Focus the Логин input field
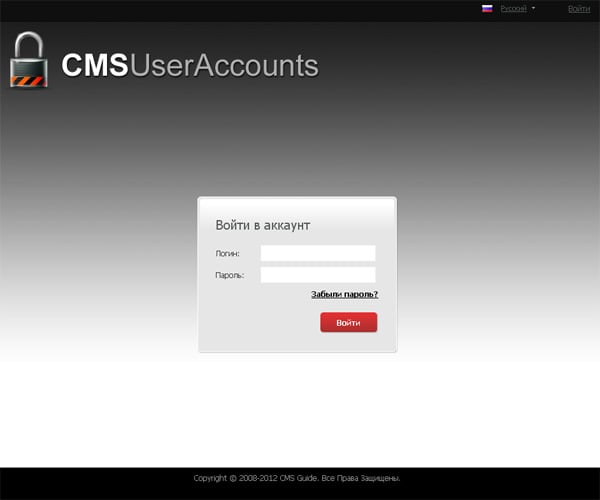The height and width of the screenshot is (500, 600). pos(318,253)
